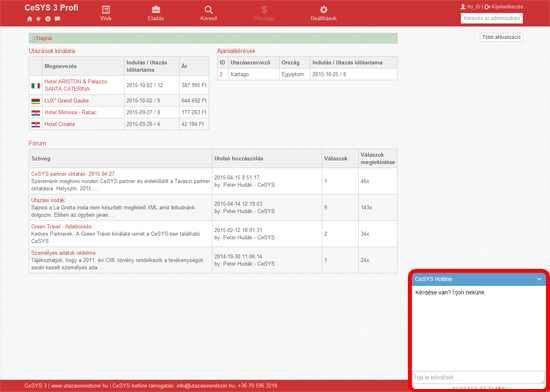
Task: Click the CeSYS 3 Profi title
Action: point(51,7)
